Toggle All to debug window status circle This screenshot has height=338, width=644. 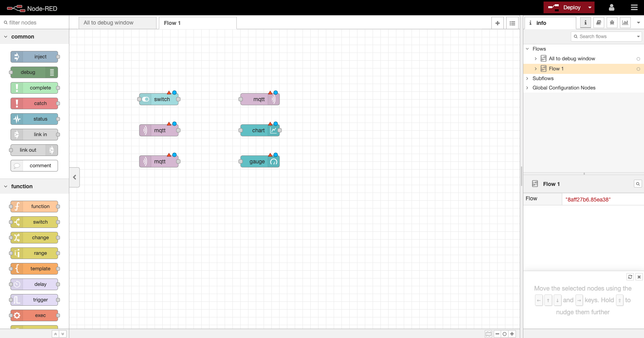(638, 59)
